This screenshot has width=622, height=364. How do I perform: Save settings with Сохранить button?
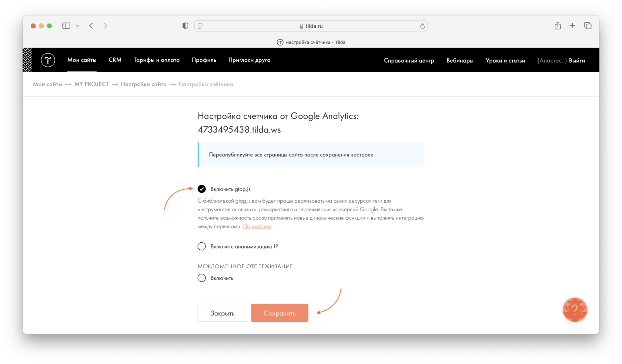coord(280,313)
